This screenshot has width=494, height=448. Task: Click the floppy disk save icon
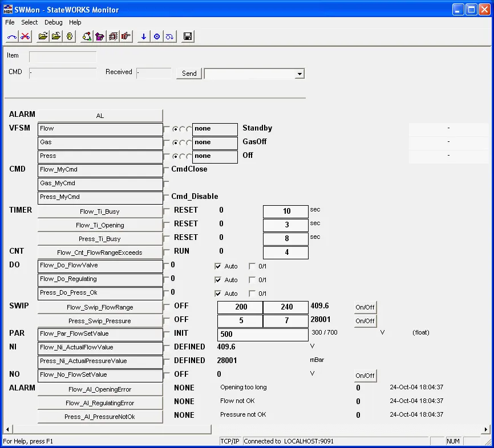coord(188,36)
